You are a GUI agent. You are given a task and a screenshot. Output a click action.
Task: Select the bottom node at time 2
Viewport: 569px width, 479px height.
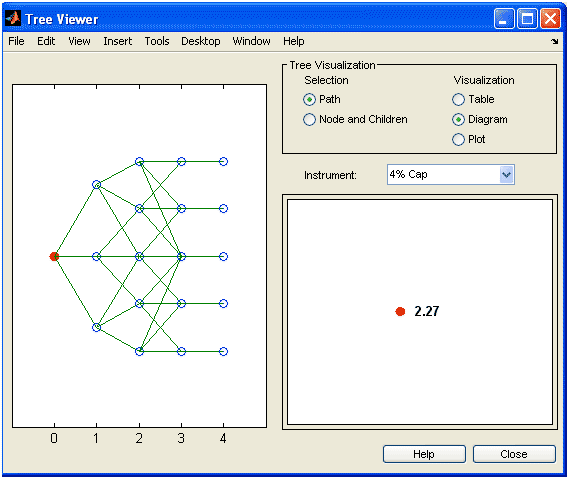139,351
